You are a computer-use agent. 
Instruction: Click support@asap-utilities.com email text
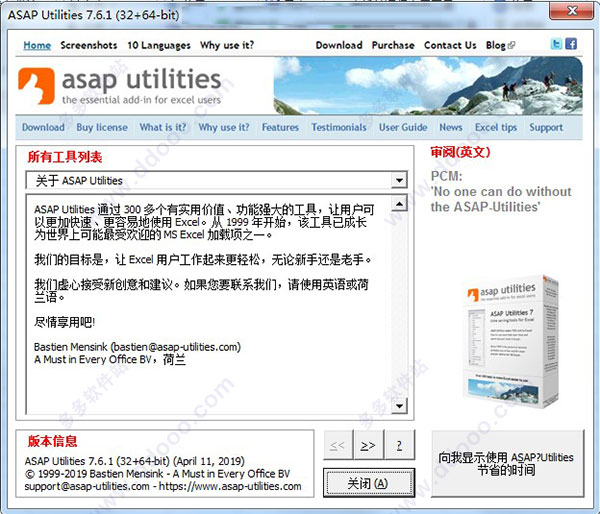tap(87, 486)
